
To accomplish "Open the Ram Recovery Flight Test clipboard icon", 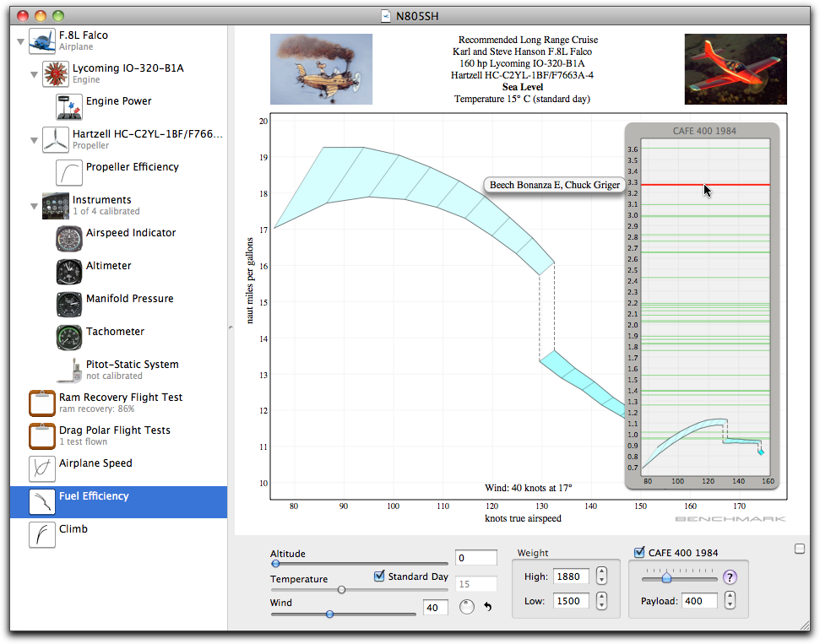I will 42,403.
